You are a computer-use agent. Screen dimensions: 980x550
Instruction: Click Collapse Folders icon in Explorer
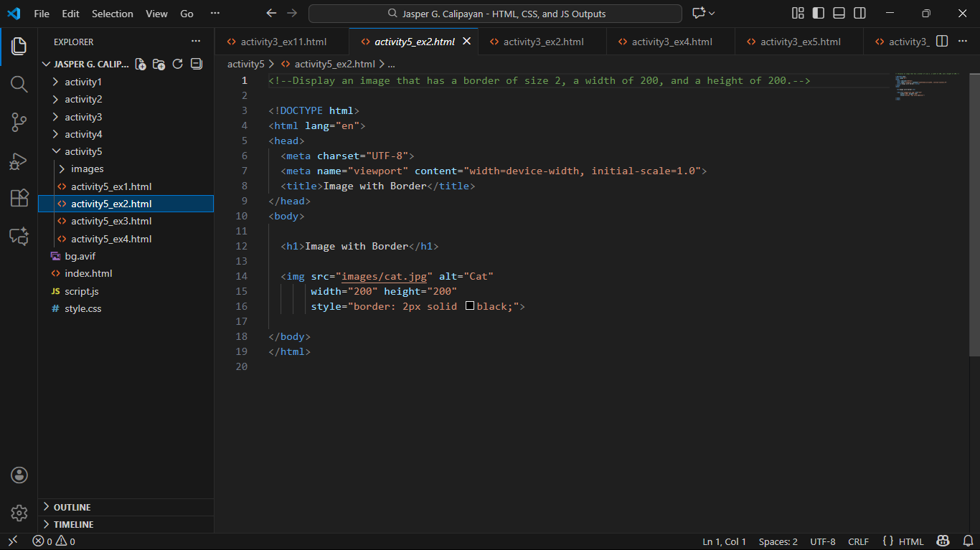coord(197,64)
